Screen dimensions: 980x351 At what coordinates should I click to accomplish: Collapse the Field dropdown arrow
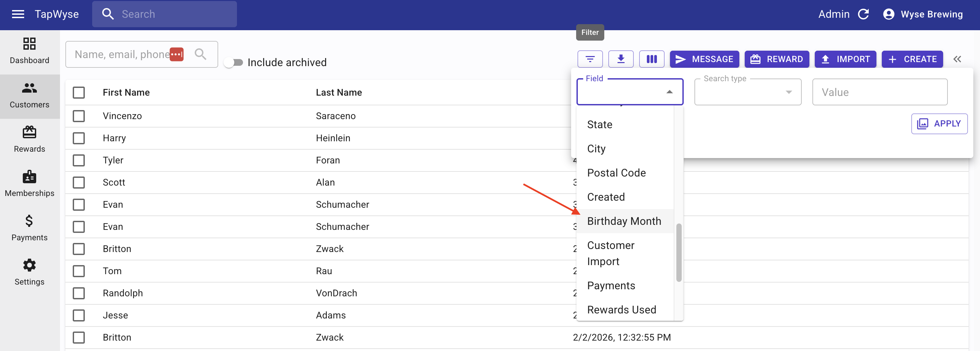coord(669,92)
